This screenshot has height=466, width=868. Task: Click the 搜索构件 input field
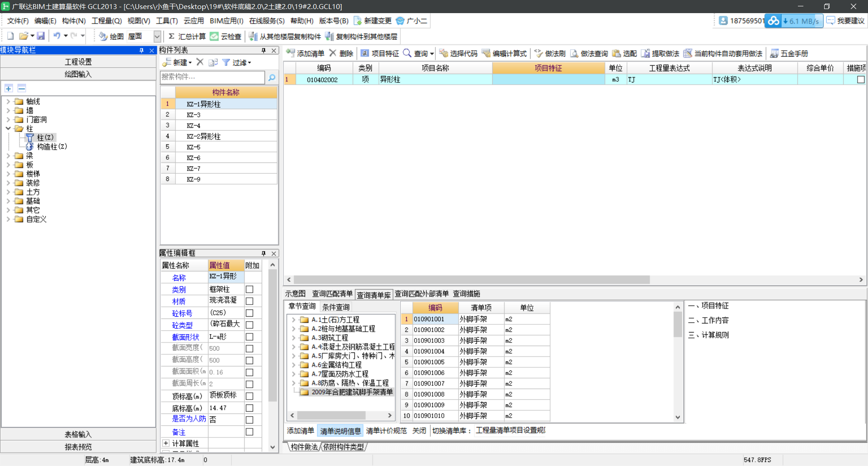click(x=212, y=77)
